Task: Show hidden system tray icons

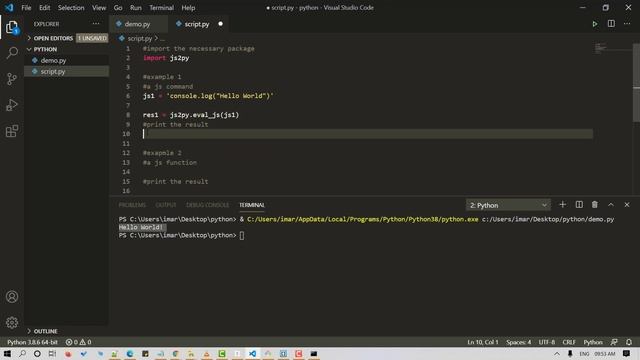Action: tap(557, 353)
